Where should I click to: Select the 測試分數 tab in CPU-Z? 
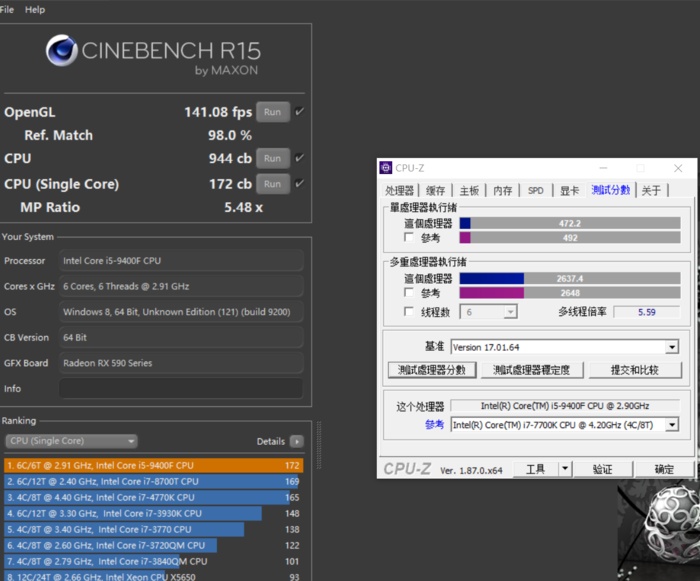pyautogui.click(x=611, y=190)
